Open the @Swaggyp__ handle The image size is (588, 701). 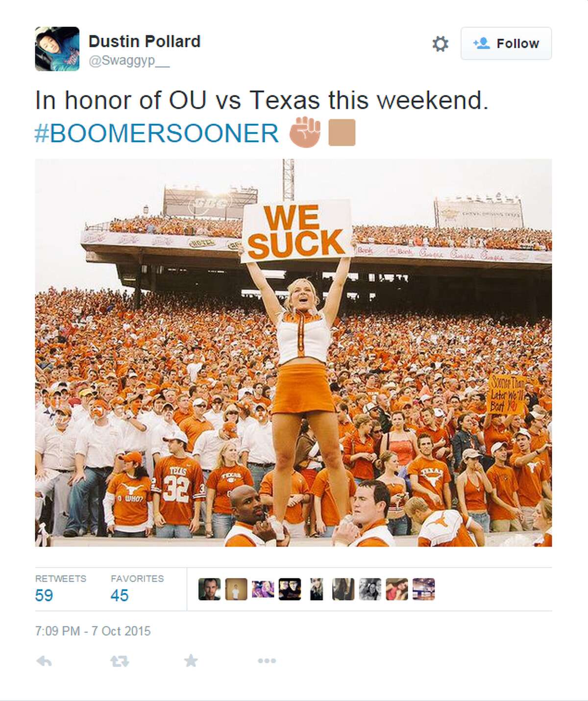click(129, 61)
